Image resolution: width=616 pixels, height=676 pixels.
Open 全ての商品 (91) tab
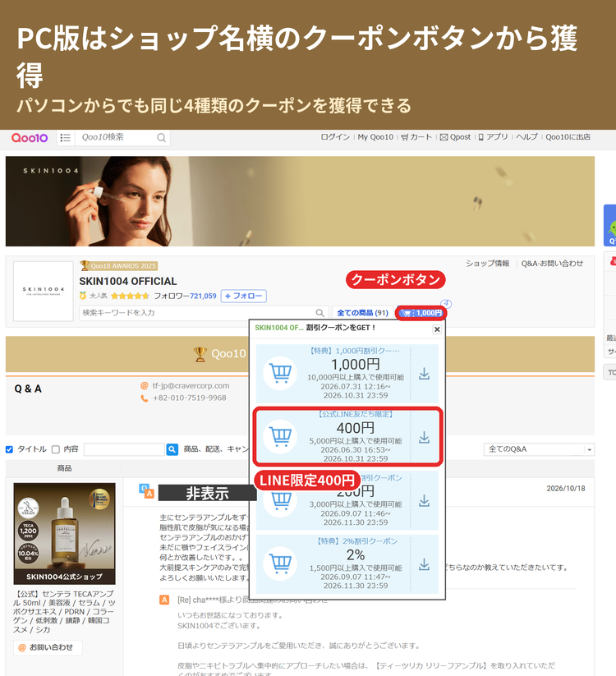362,313
